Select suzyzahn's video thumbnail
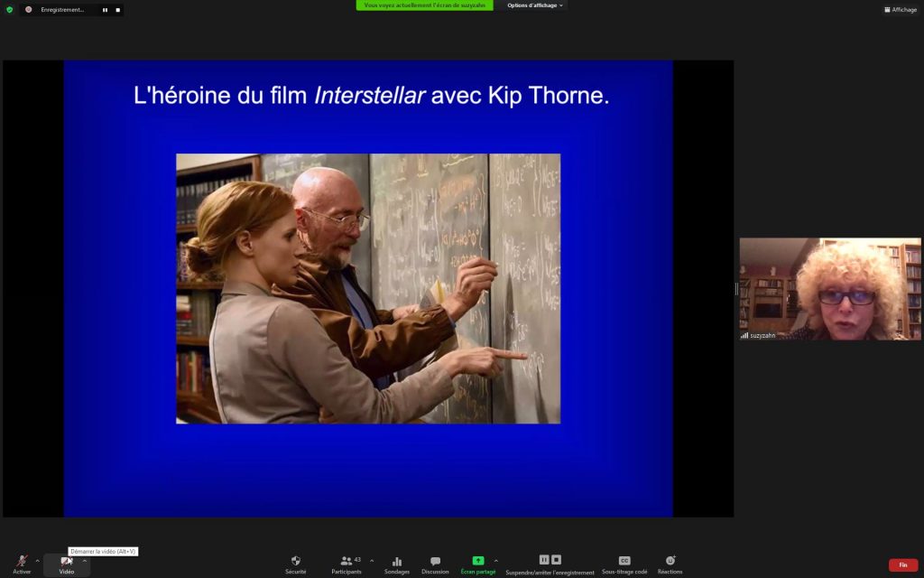 [830, 288]
